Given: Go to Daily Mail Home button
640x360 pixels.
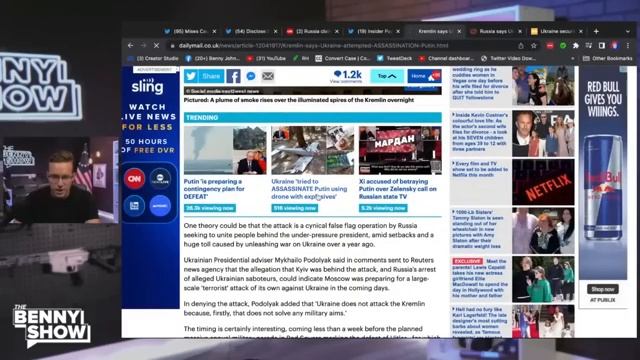Looking at the screenshot, I should tap(424, 76).
